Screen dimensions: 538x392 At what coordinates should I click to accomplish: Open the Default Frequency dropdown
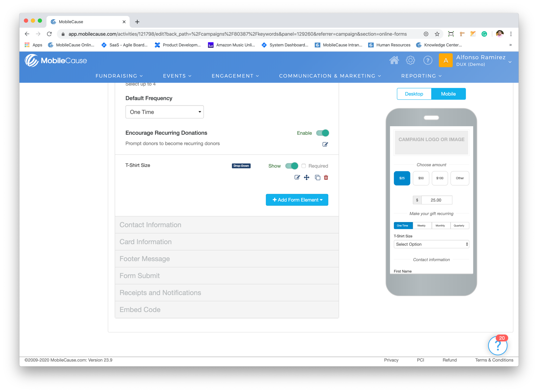(164, 112)
